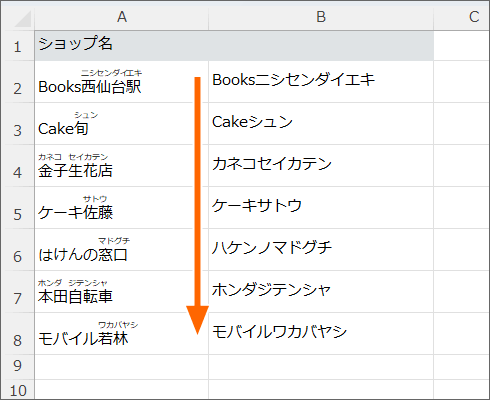
Task: Click cell with カネコセイカテン
Action: click(x=321, y=166)
